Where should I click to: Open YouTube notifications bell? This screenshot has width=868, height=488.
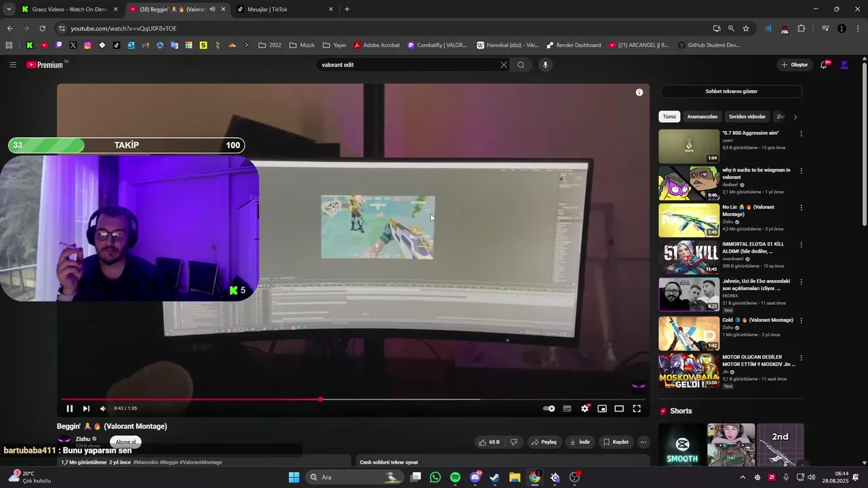coord(824,65)
